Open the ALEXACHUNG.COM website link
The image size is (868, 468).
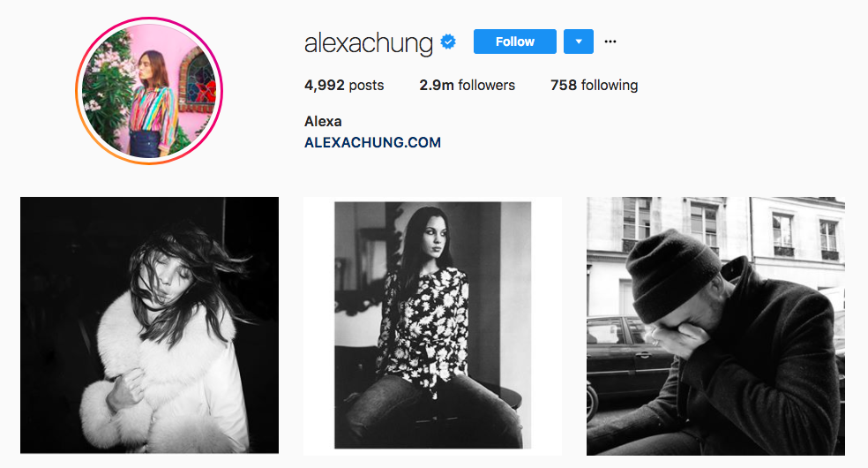pos(372,142)
